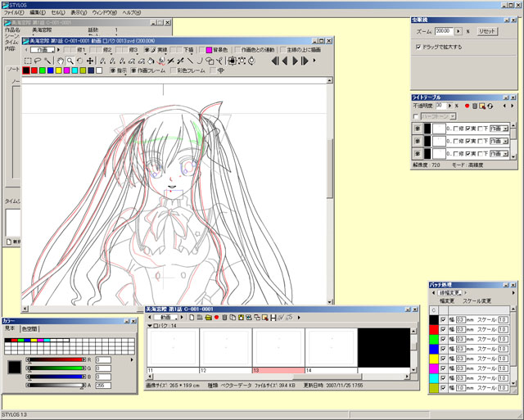Select the cyan color swatch in drawing toolbar
The width and height of the screenshot is (524, 420).
(75, 70)
